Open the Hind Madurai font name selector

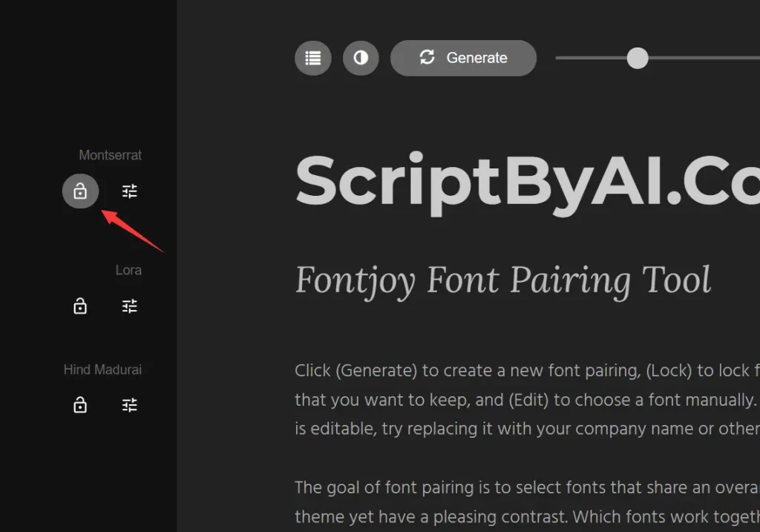pyautogui.click(x=102, y=370)
